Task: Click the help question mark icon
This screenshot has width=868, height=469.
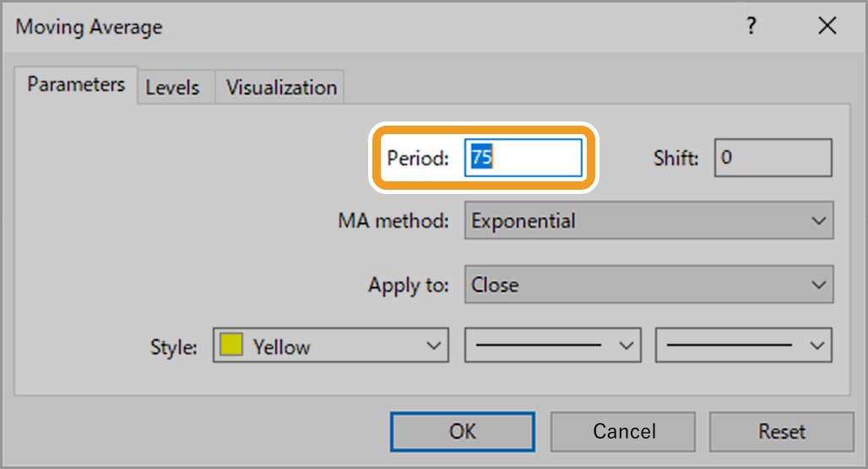Action: click(x=751, y=26)
